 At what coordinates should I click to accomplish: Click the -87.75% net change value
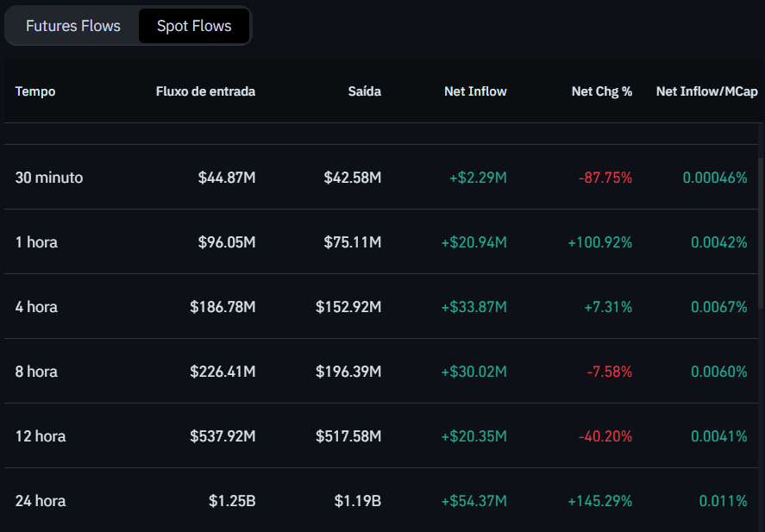[x=605, y=178]
